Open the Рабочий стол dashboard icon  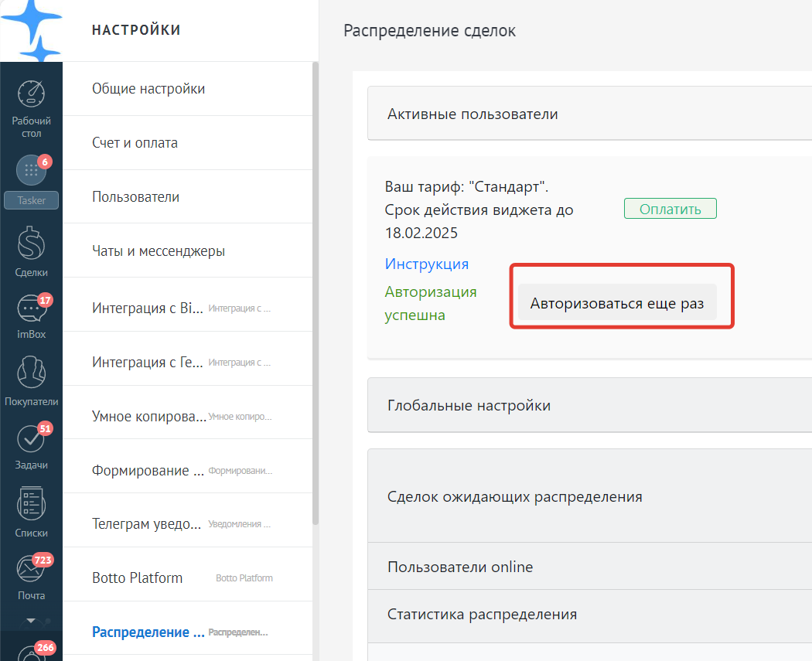31,94
